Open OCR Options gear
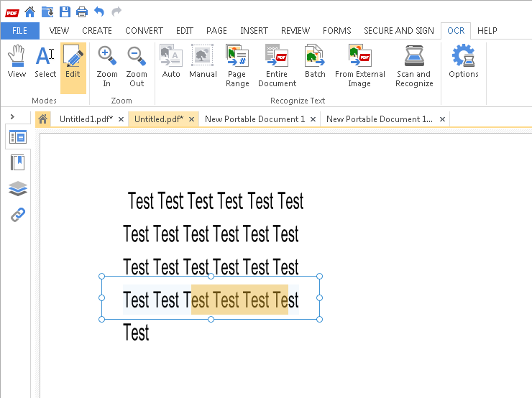 pyautogui.click(x=464, y=62)
